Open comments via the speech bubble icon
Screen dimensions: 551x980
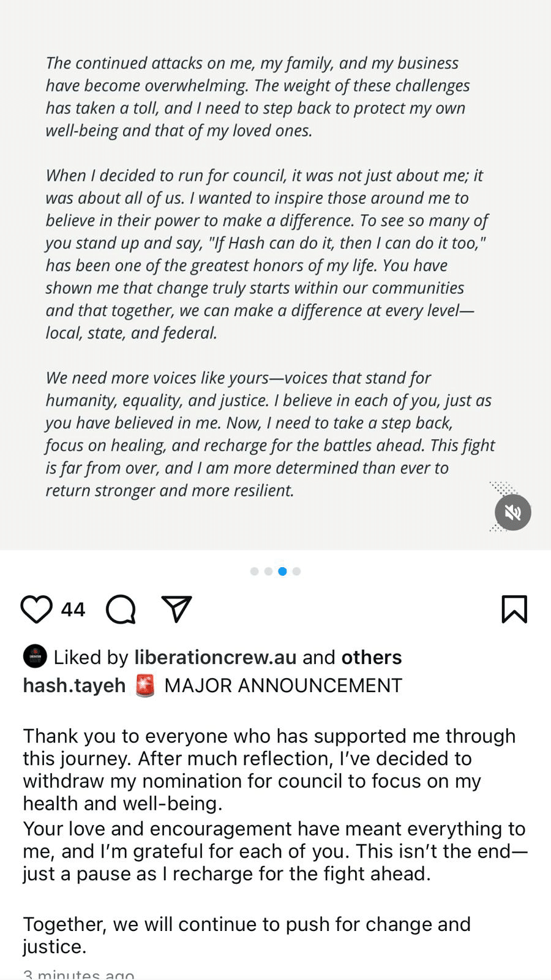[121, 609]
